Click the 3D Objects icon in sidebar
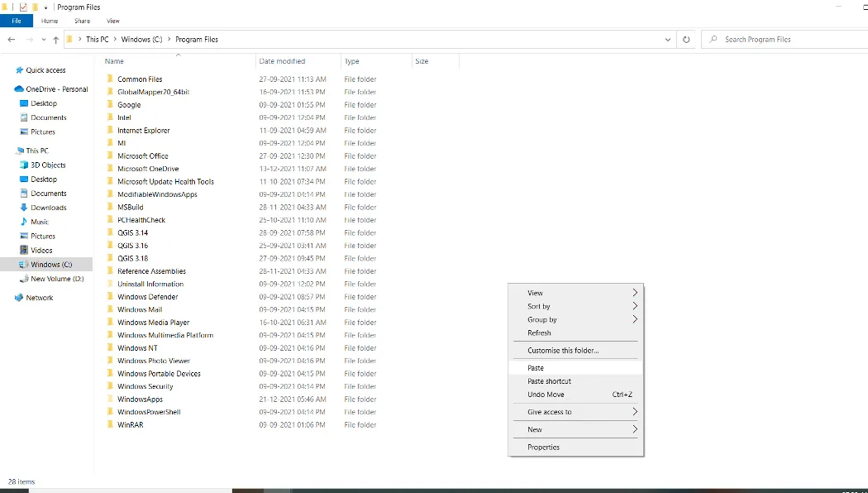The width and height of the screenshot is (868, 493). 24,165
